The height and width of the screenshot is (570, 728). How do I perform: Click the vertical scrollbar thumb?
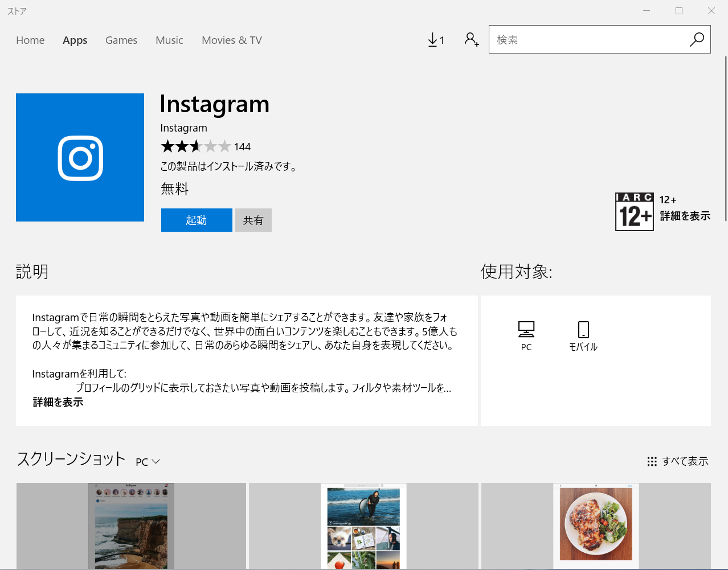click(726, 138)
